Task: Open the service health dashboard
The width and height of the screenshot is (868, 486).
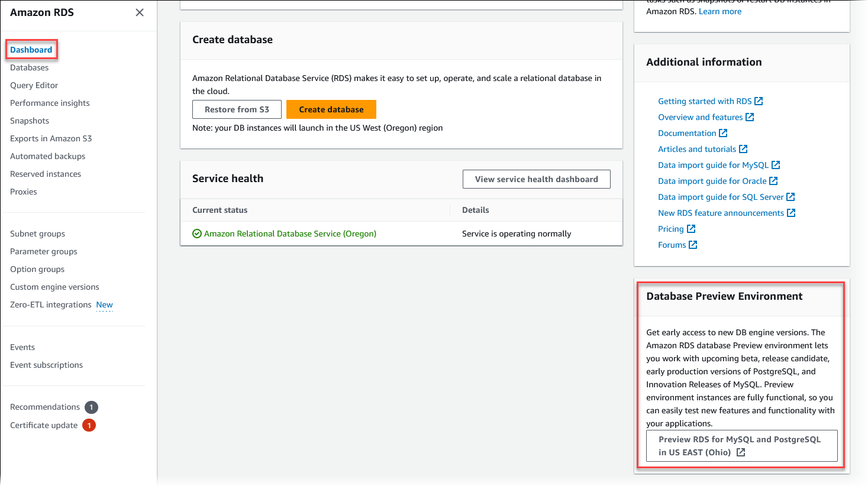Action: pos(536,179)
